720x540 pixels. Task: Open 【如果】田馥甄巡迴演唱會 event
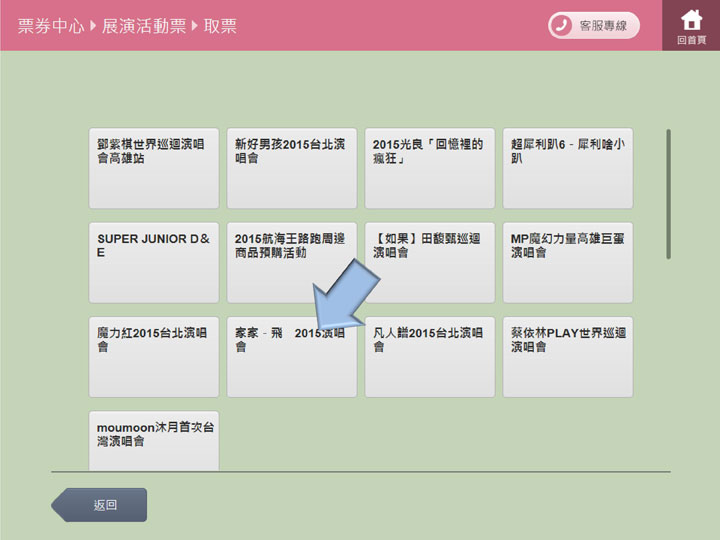[429, 263]
